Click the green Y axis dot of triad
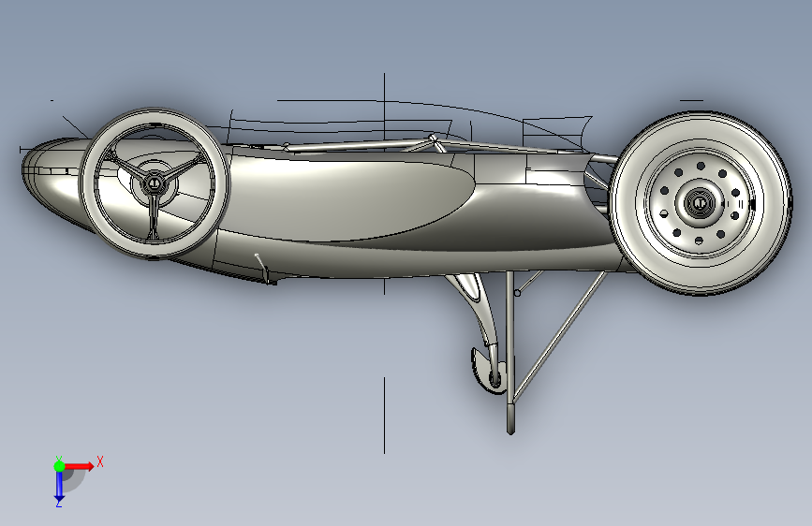The width and height of the screenshot is (812, 526). [59, 466]
